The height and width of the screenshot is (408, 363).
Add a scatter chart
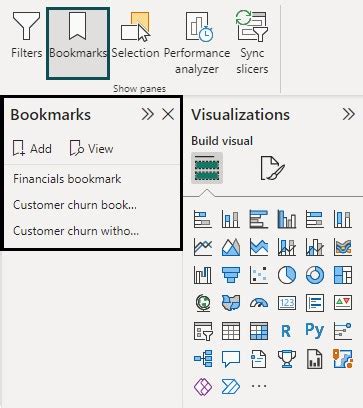pos(259,275)
